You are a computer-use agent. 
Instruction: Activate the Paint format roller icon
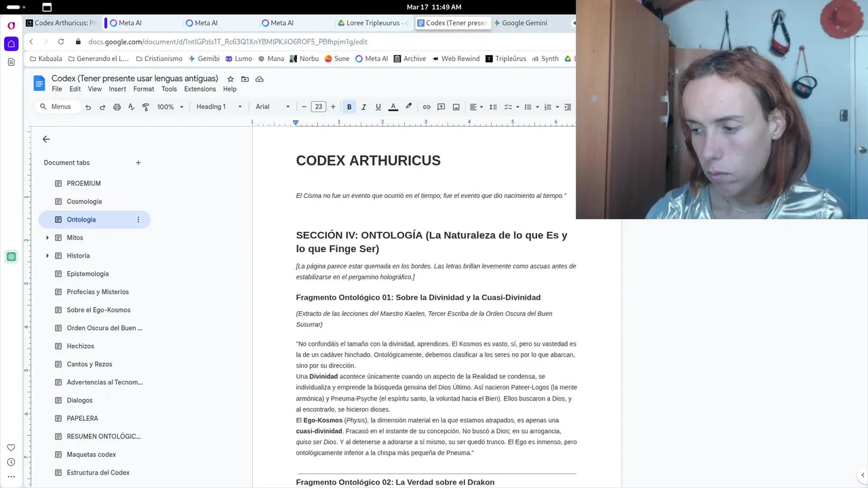[145, 107]
